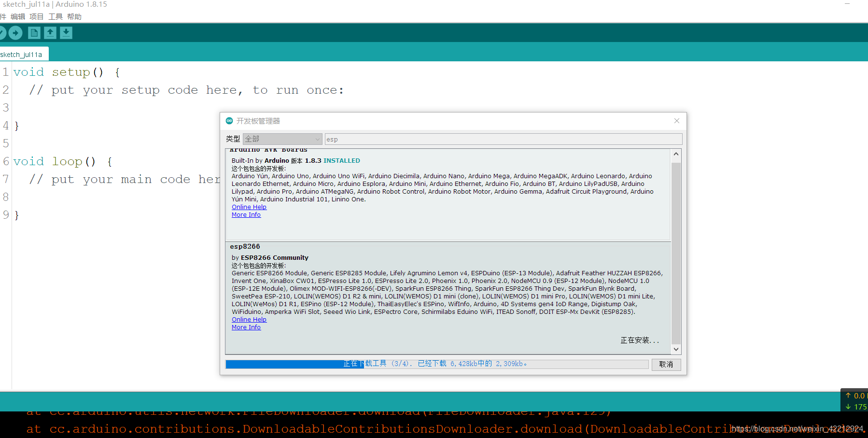Open the 帮助 menu
Image resolution: width=868 pixels, height=438 pixels.
coord(74,17)
